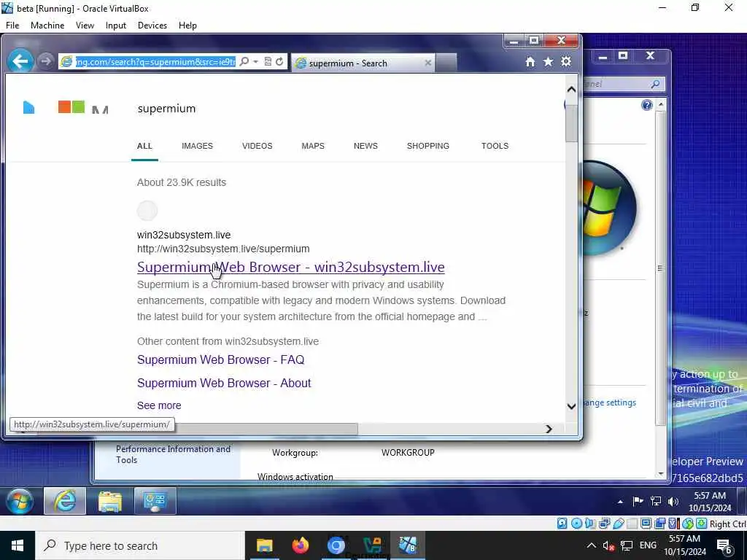Close the supermium - Search tab

coord(427,63)
